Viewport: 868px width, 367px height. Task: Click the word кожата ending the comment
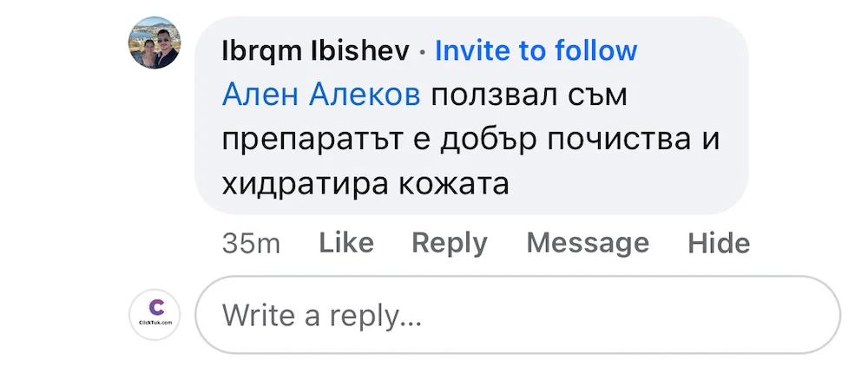(x=460, y=184)
